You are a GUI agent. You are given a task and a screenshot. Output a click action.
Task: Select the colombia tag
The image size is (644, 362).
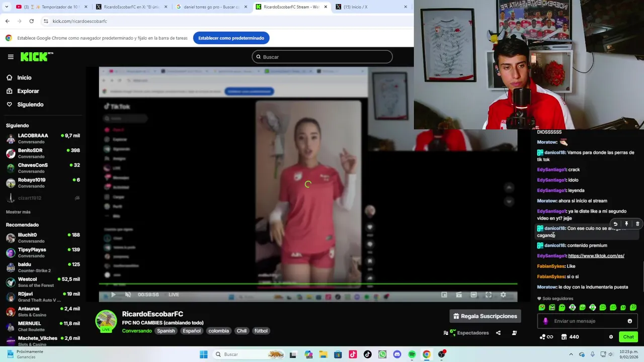[x=218, y=331]
